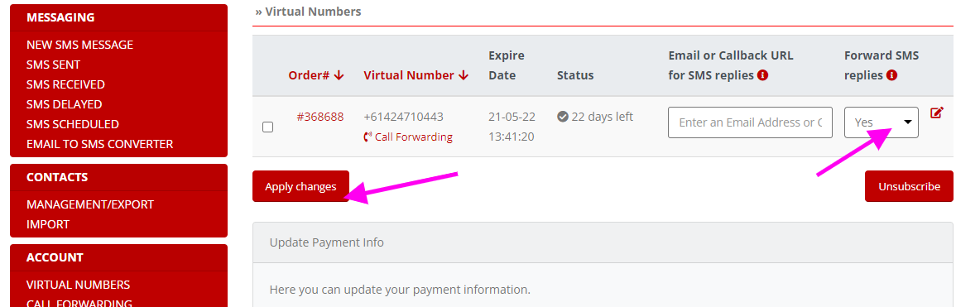
Task: Open NEW SMS MESSAGE in the sidebar
Action: coord(80,45)
